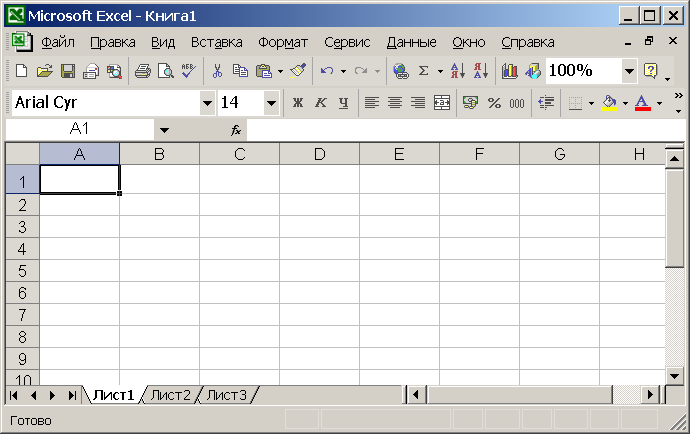
Task: Run the spelling check (ABC checkmark)
Action: (189, 70)
